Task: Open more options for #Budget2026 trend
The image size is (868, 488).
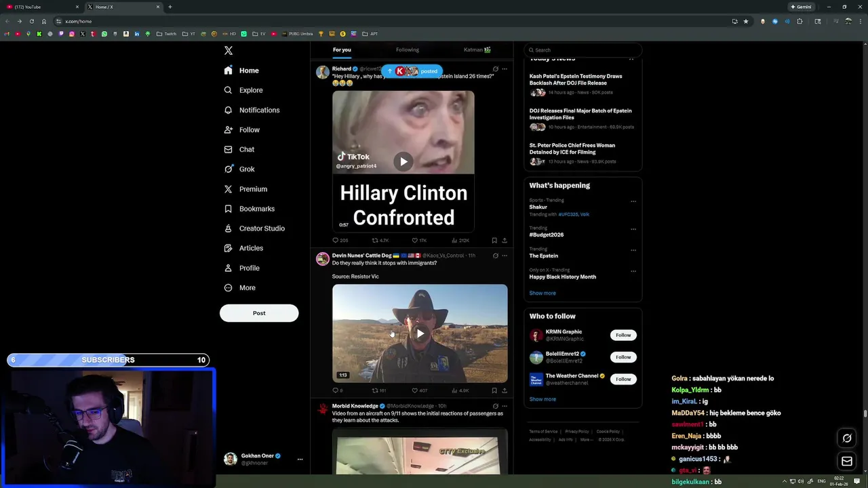Action: click(633, 229)
